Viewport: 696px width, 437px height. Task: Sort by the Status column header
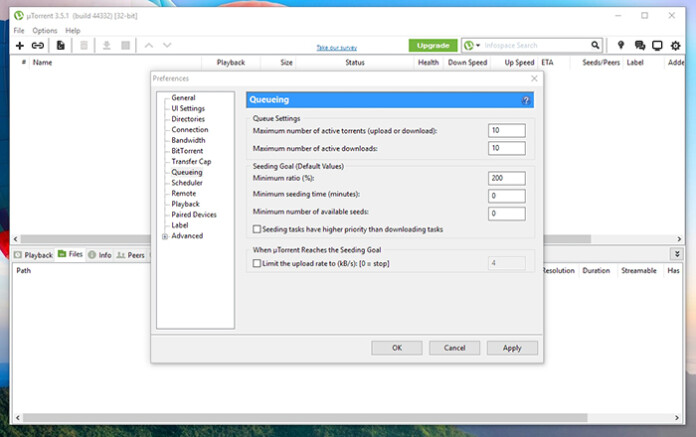click(355, 63)
